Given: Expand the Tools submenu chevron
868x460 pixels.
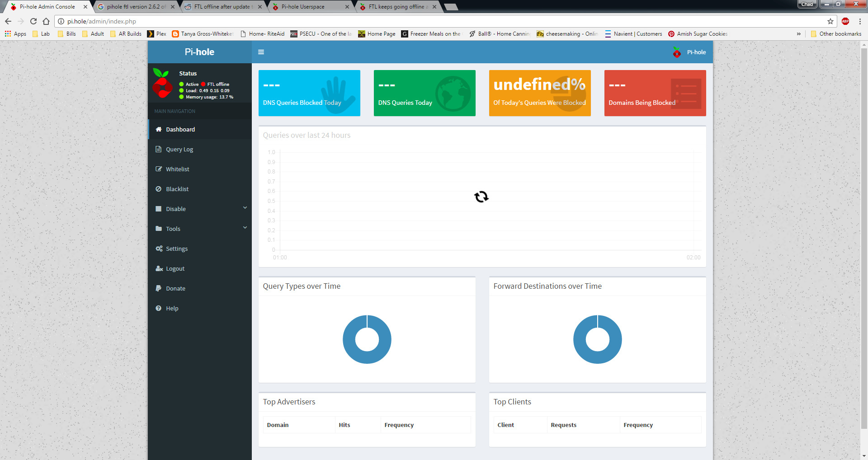Looking at the screenshot, I should tap(245, 228).
